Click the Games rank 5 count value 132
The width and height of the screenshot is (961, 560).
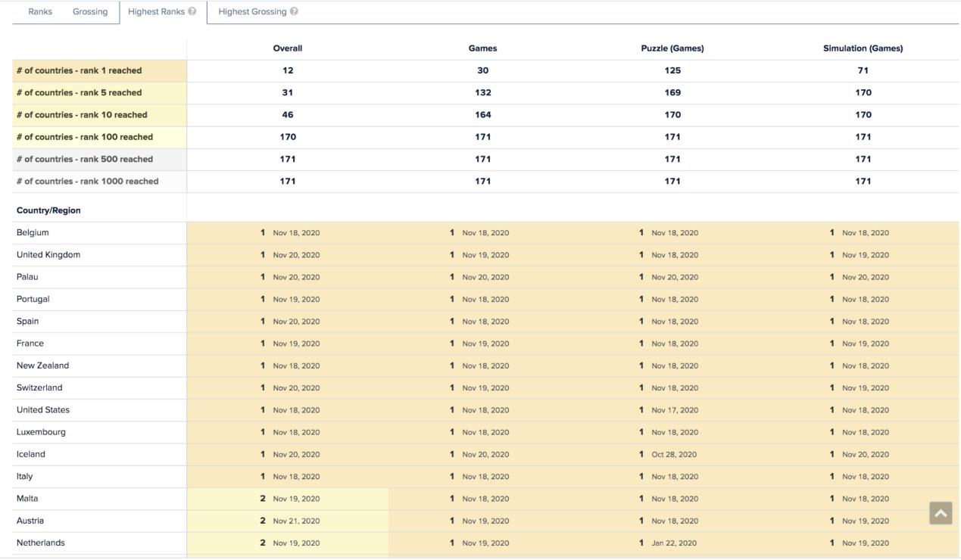(483, 92)
